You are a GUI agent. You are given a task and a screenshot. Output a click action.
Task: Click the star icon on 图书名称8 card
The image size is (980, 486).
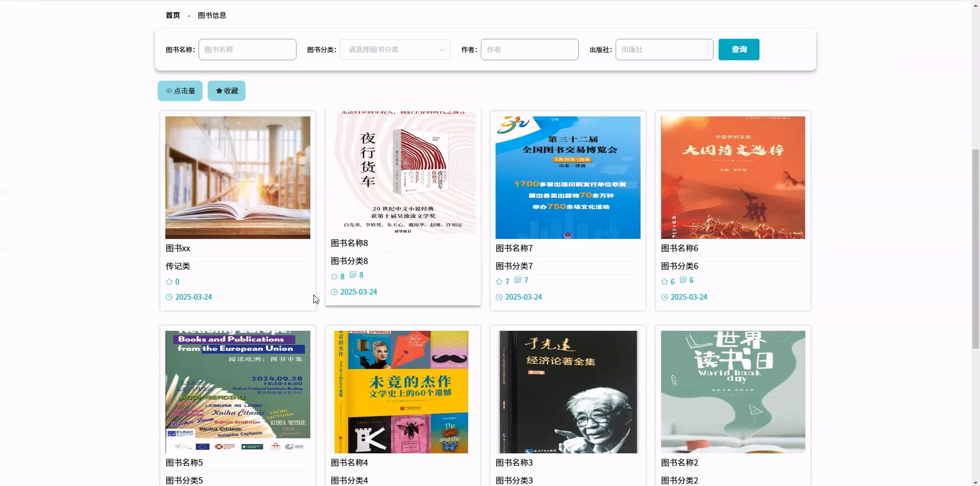(x=334, y=276)
